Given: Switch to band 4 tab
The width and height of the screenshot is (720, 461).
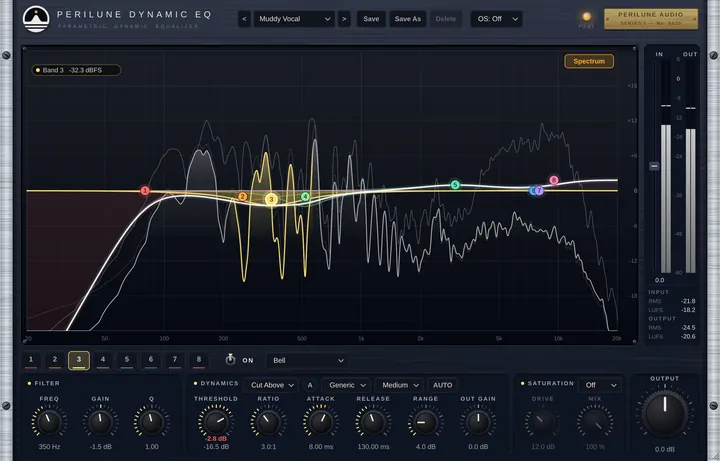Looking at the screenshot, I should point(103,360).
